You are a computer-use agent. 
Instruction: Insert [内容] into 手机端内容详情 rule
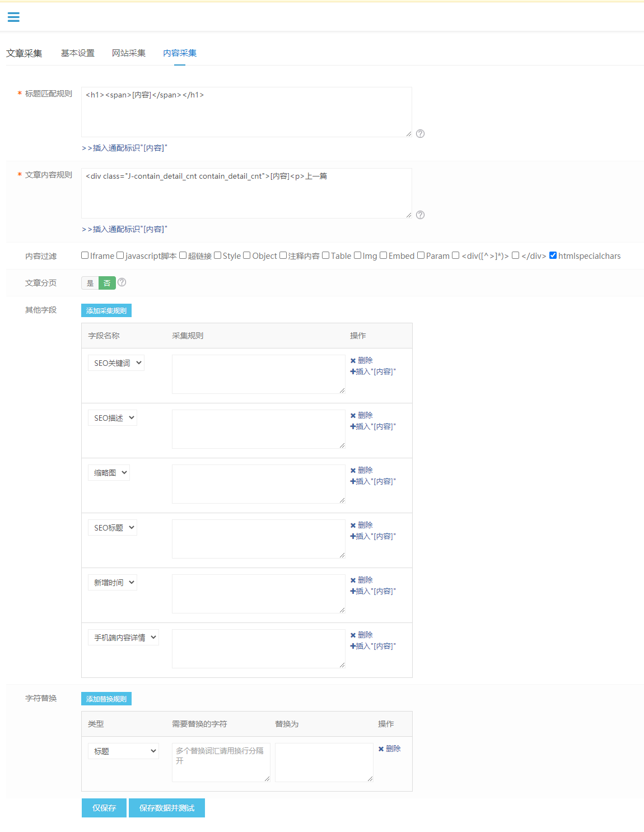click(373, 646)
